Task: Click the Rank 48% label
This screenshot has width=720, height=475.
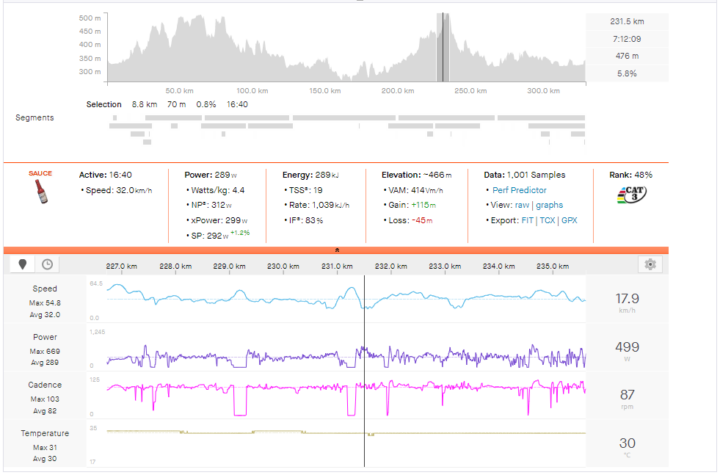Action: (x=631, y=174)
